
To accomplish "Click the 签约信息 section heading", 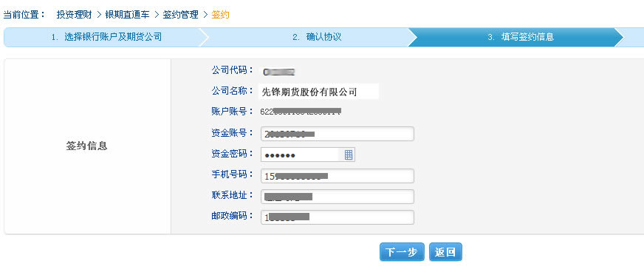I will pos(86,146).
